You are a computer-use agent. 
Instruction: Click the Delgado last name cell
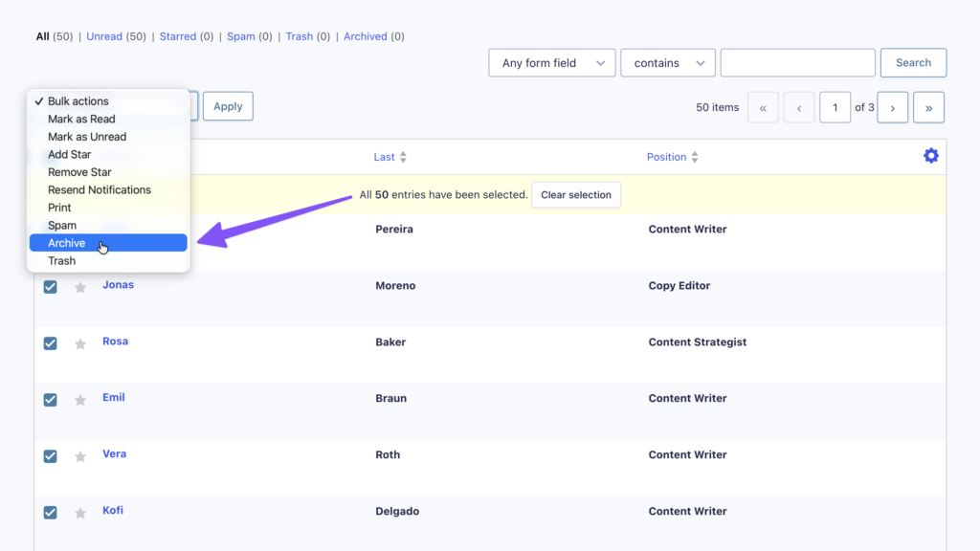click(397, 511)
